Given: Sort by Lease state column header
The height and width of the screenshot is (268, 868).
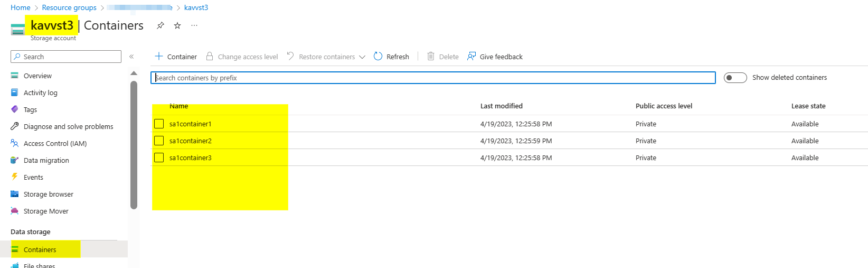Looking at the screenshot, I should pos(808,106).
